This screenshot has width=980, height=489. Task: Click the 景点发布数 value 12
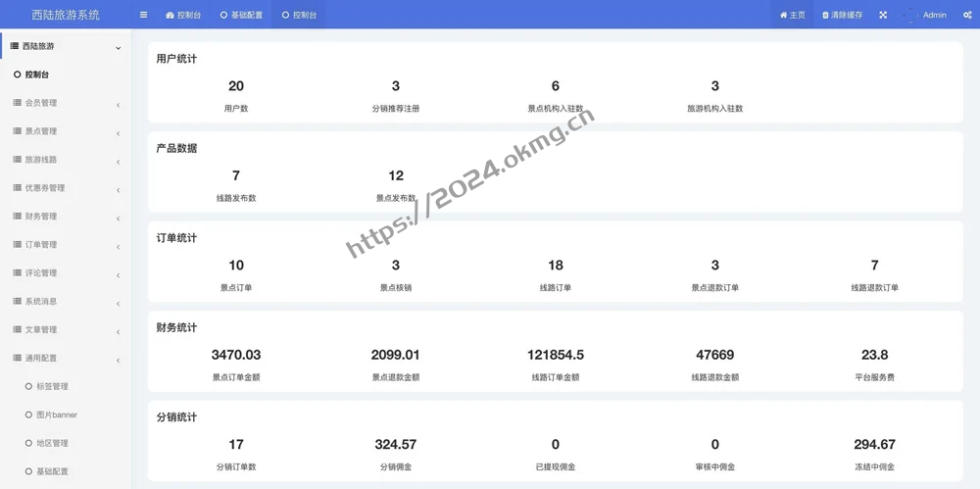pos(396,175)
